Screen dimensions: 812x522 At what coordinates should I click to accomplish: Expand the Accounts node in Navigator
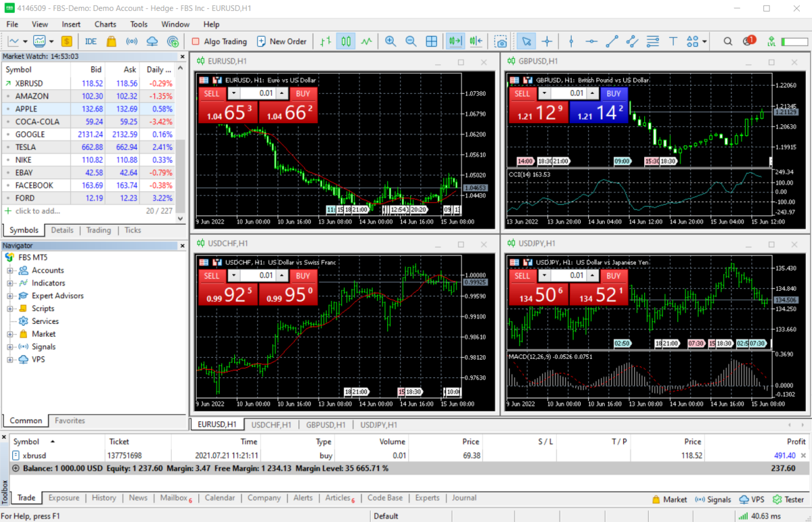click(x=10, y=270)
